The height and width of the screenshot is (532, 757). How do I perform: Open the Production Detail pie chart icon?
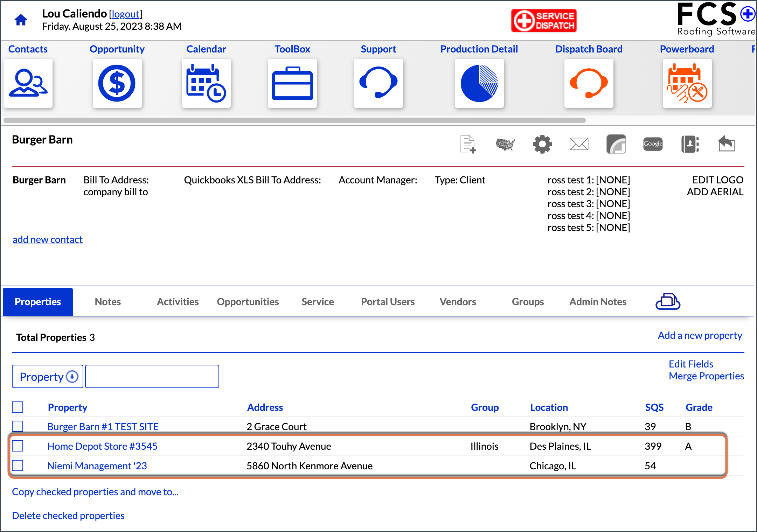pyautogui.click(x=479, y=83)
